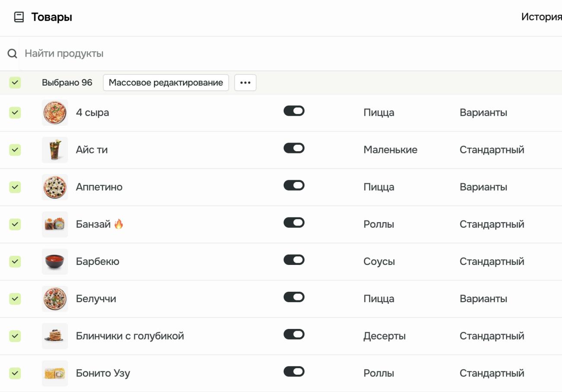Click Десерты category cell
This screenshot has width=562, height=392.
384,336
